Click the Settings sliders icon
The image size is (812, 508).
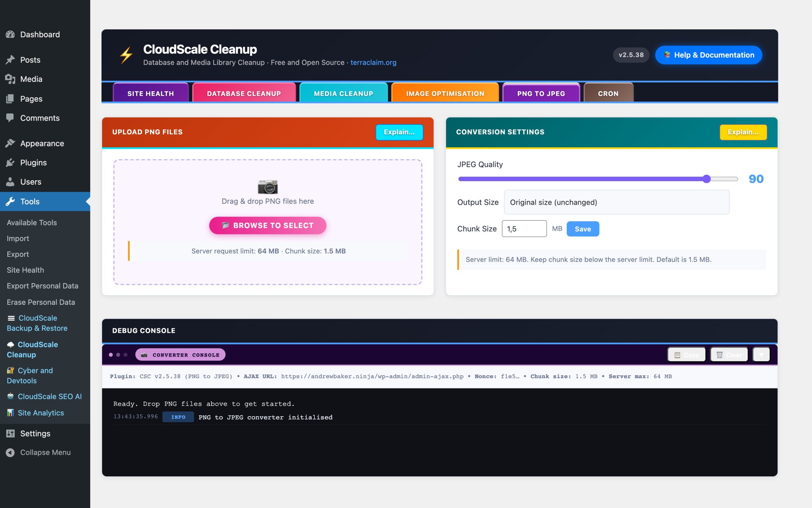tap(10, 433)
